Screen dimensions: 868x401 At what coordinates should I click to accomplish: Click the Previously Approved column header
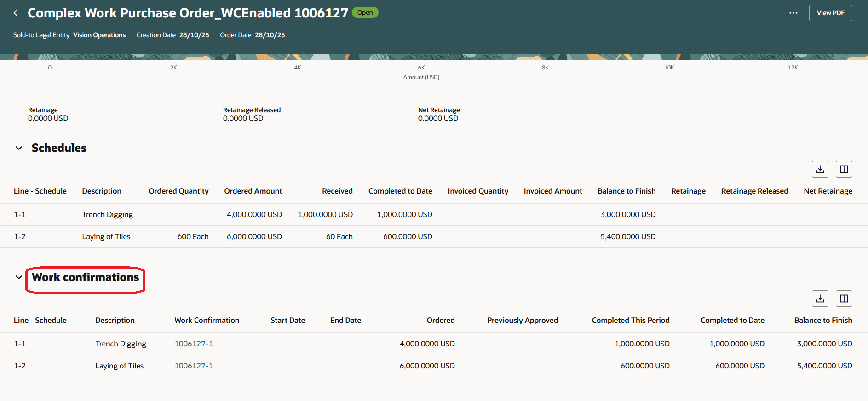(x=523, y=320)
